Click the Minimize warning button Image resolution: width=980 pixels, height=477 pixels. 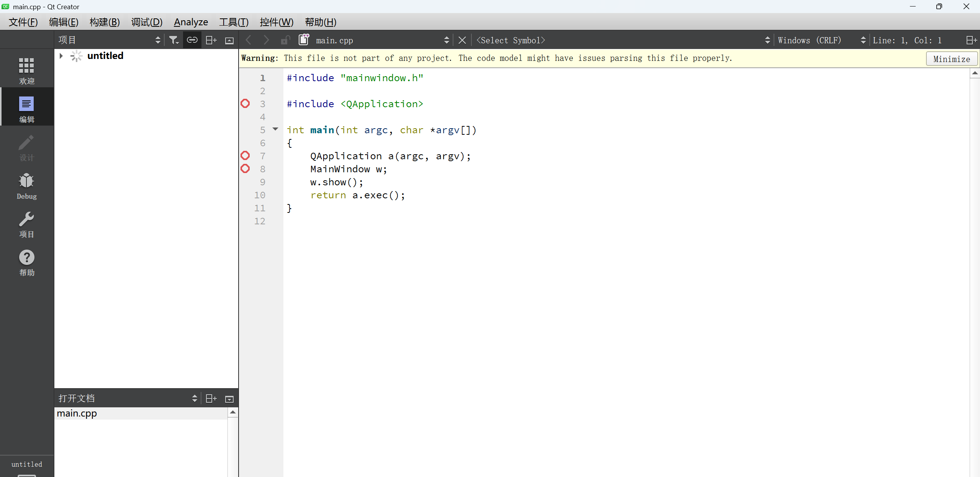tap(951, 59)
